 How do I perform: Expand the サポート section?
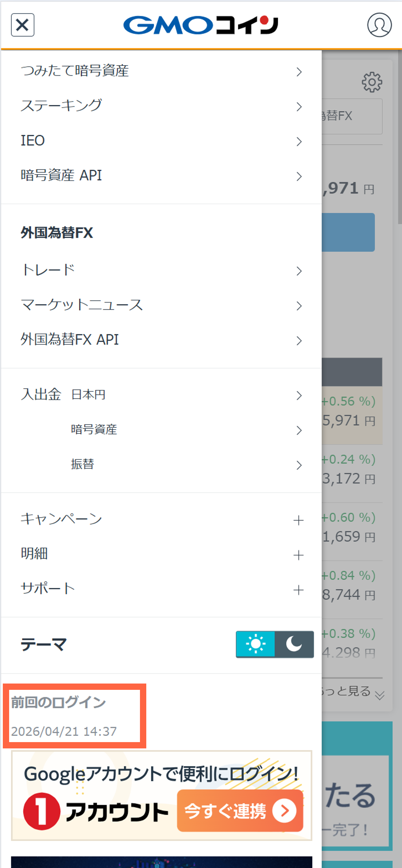(x=161, y=589)
